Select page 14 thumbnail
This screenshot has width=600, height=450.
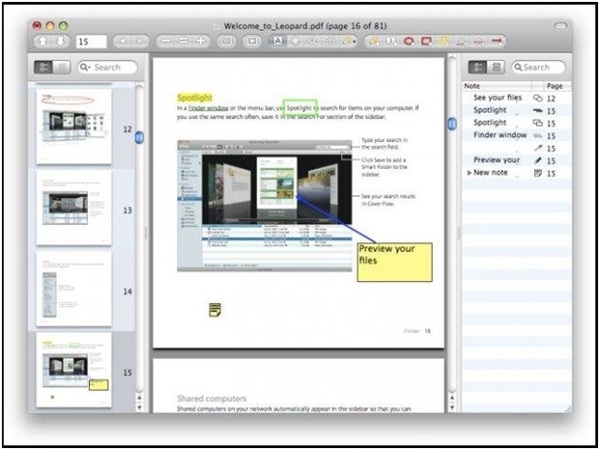pyautogui.click(x=74, y=289)
